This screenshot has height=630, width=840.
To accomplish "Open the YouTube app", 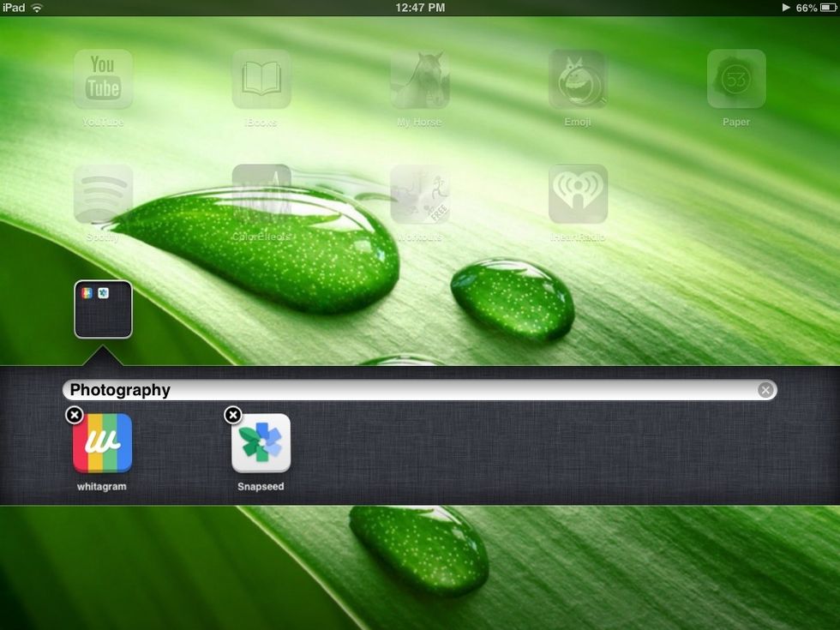I will 103,77.
